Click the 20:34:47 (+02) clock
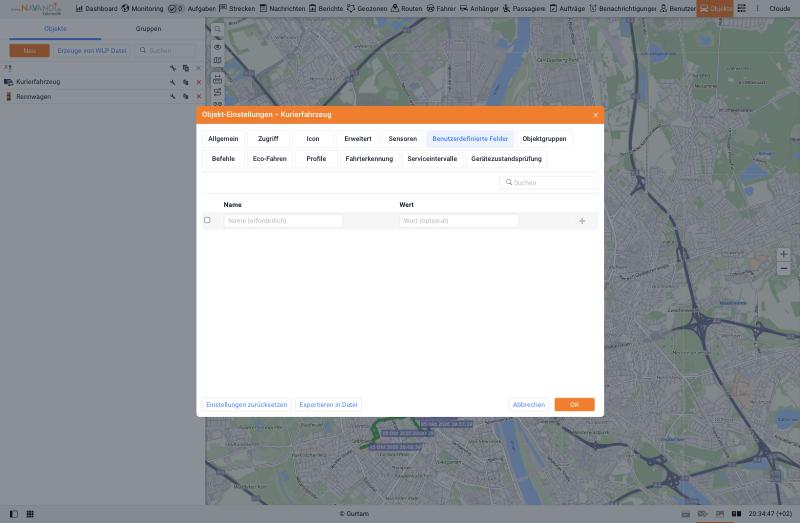 click(x=770, y=514)
